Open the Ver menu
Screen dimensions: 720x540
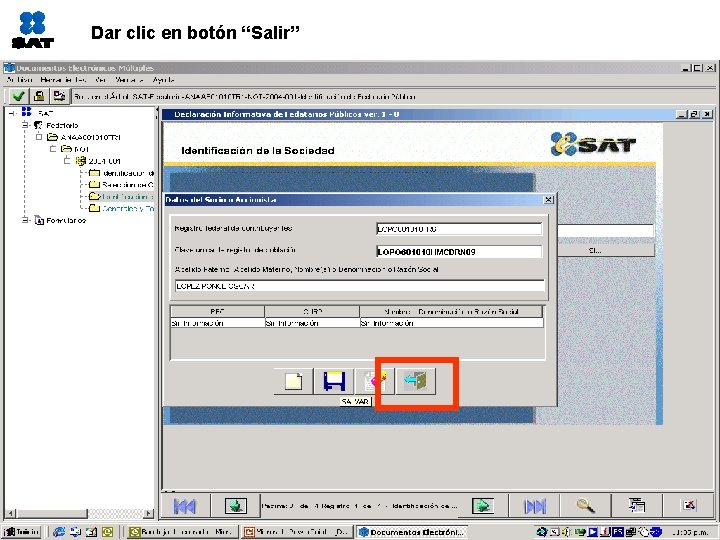(x=101, y=80)
